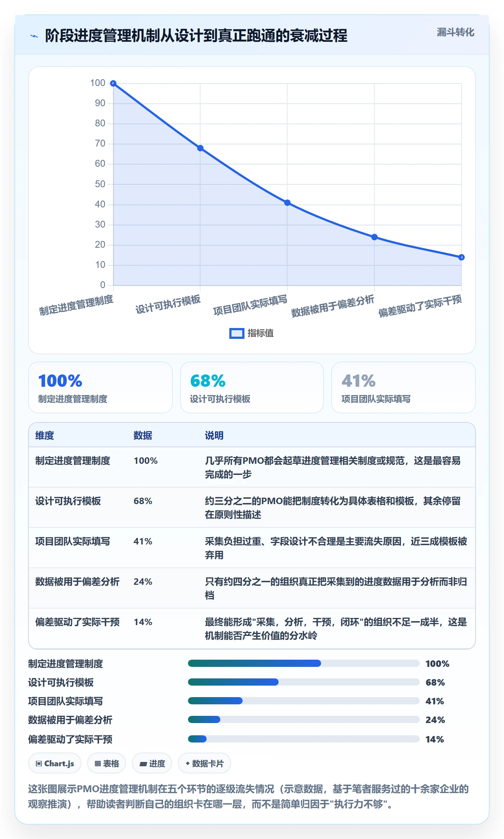The width and height of the screenshot is (504, 839).
Task: Click the 24% cell in the table
Action: (x=143, y=582)
